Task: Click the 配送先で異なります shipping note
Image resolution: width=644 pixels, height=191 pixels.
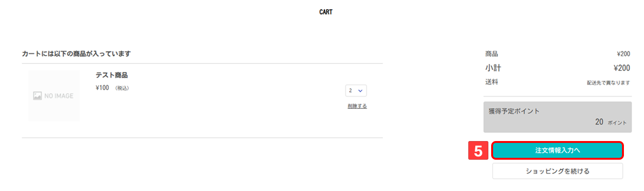Action: pyautogui.click(x=608, y=83)
